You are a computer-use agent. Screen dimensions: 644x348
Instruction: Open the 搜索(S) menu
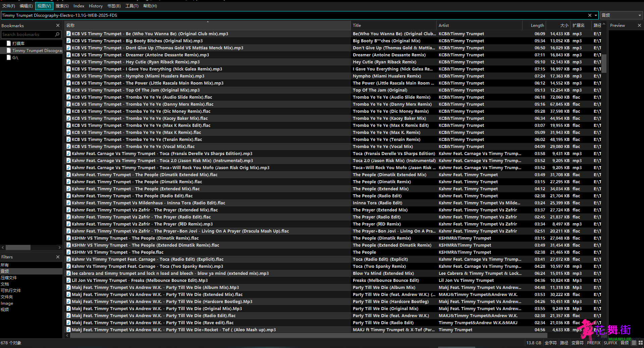click(x=62, y=6)
